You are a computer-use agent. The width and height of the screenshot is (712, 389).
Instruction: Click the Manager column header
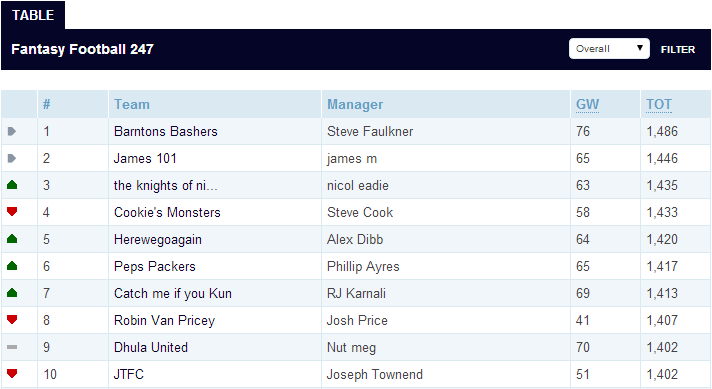coord(355,104)
